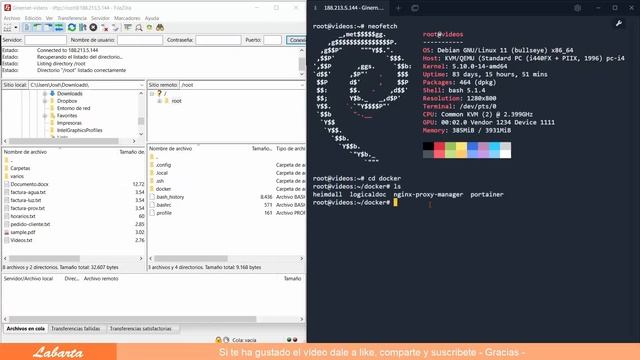Open the Ayuda menu
This screenshot has height=360, width=640.
pyautogui.click(x=152, y=18)
